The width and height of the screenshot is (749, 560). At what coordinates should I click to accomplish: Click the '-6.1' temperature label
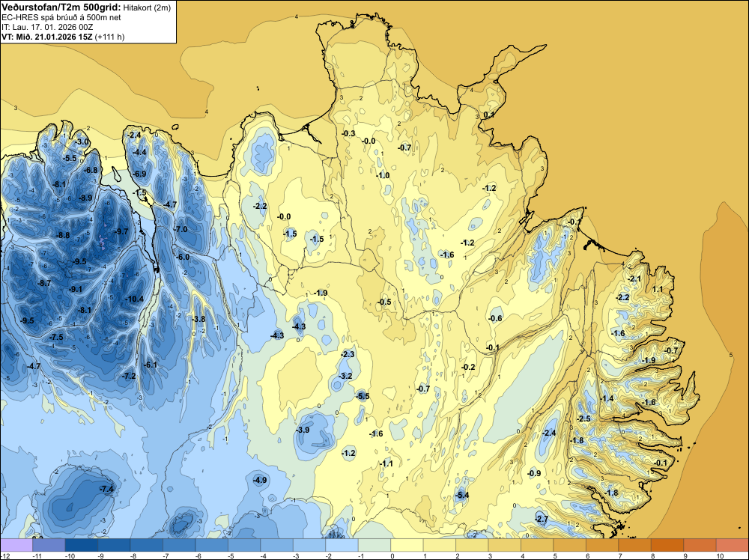(x=151, y=365)
